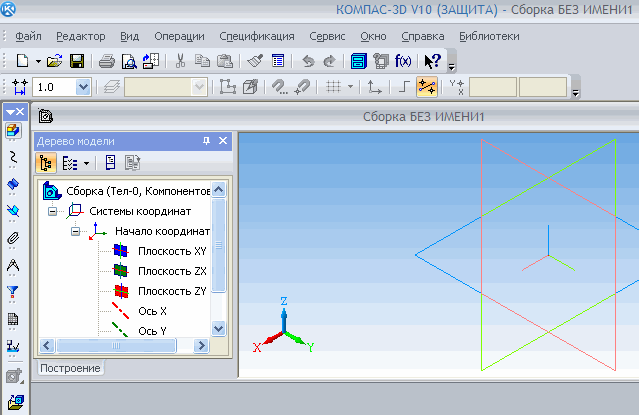Screen dimensions: 639x415
Task: Open the New document dropdown arrow
Action: point(38,62)
